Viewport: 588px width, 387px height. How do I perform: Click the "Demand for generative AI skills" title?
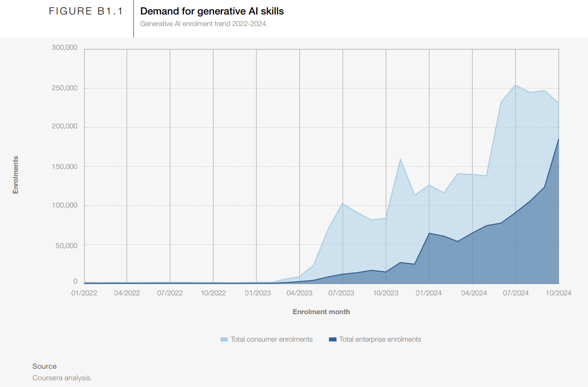coord(212,11)
